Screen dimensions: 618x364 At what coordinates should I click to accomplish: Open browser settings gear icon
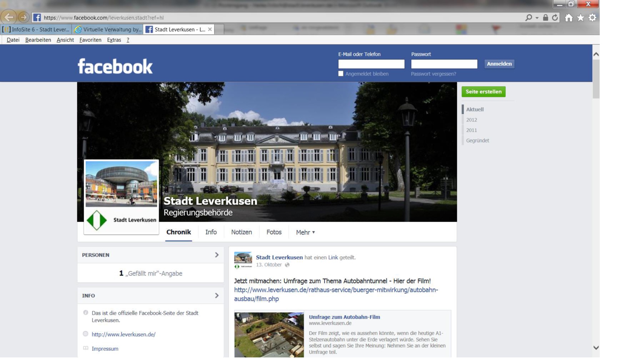(592, 18)
